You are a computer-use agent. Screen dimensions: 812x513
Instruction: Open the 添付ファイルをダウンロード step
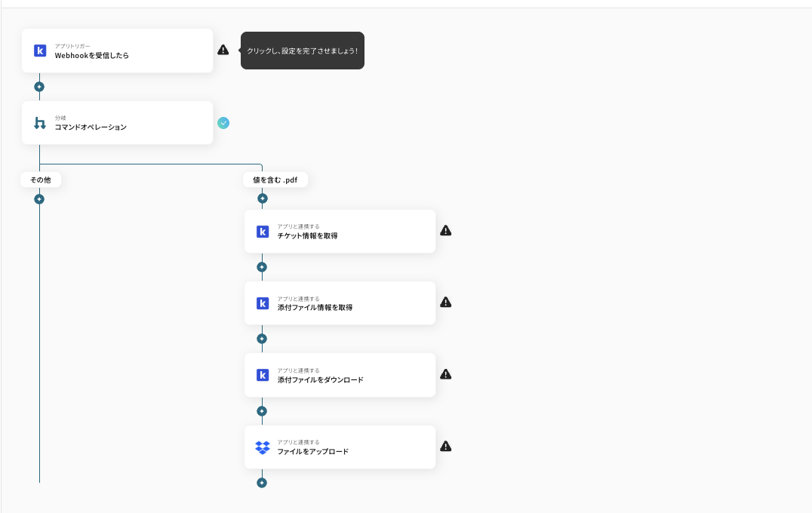point(340,375)
